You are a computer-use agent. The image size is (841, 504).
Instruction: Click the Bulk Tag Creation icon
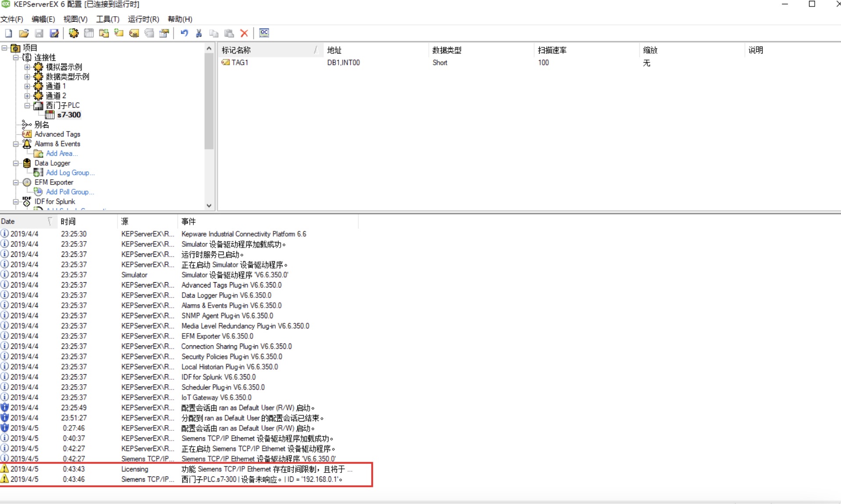134,33
